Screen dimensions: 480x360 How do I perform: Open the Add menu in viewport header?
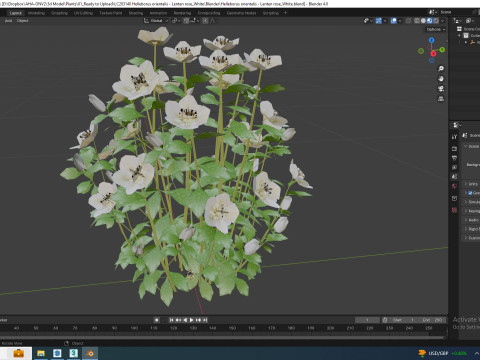pos(8,21)
